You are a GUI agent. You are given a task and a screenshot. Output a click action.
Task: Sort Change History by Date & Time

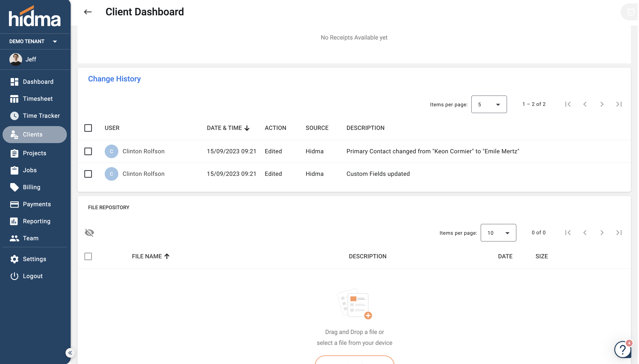point(228,128)
